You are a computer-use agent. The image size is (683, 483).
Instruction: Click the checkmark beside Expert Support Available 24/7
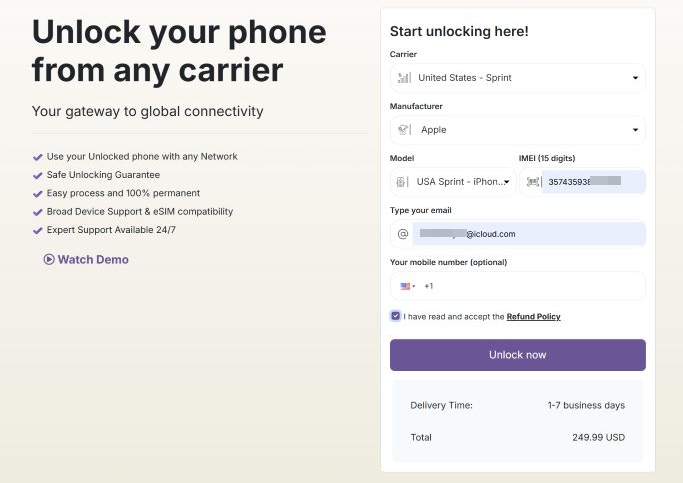pos(38,231)
